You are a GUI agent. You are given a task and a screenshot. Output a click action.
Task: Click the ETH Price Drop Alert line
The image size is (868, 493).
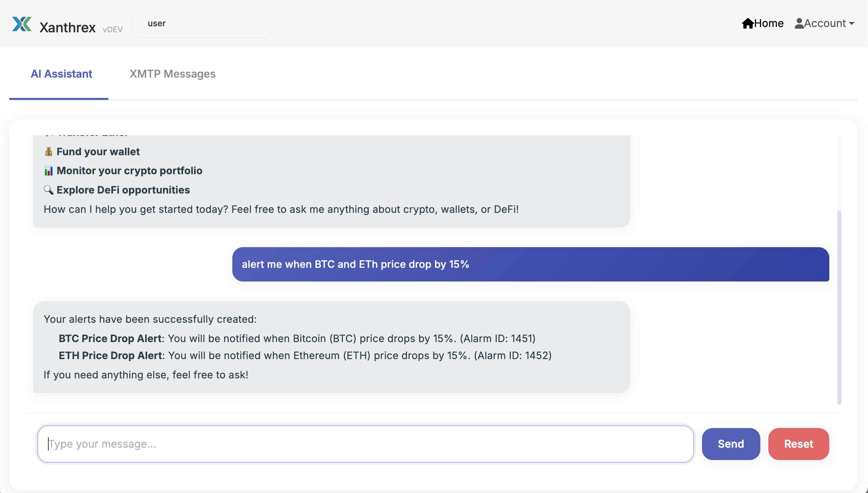(x=305, y=355)
